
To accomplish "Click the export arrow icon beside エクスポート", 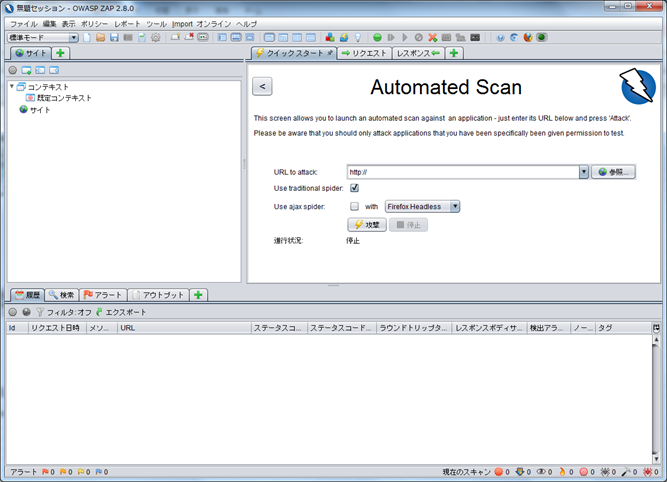I will coord(99,312).
